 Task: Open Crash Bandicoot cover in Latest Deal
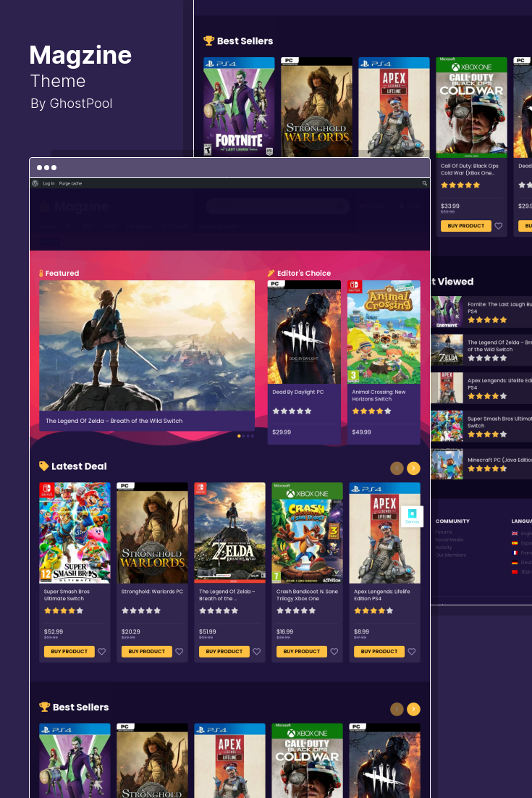[307, 532]
